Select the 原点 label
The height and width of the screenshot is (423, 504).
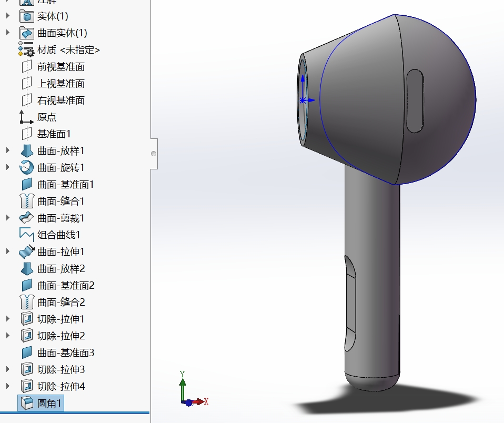[x=47, y=117]
